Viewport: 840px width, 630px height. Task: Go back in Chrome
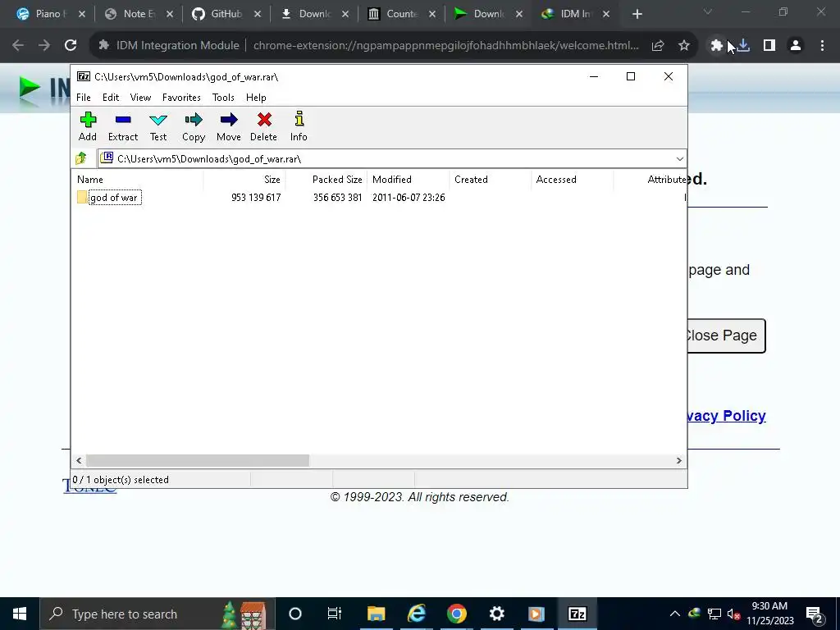(18, 46)
